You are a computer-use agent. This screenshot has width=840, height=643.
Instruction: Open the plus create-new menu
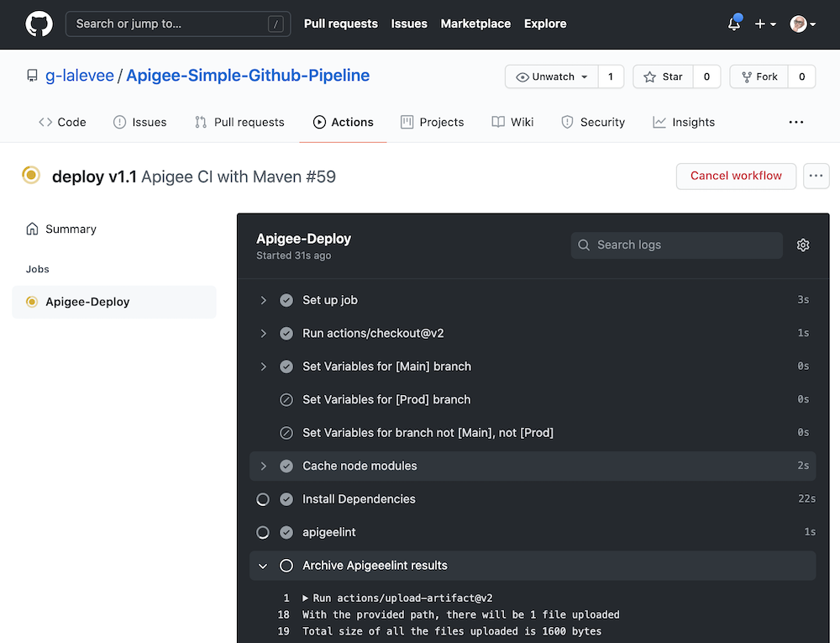tap(765, 24)
